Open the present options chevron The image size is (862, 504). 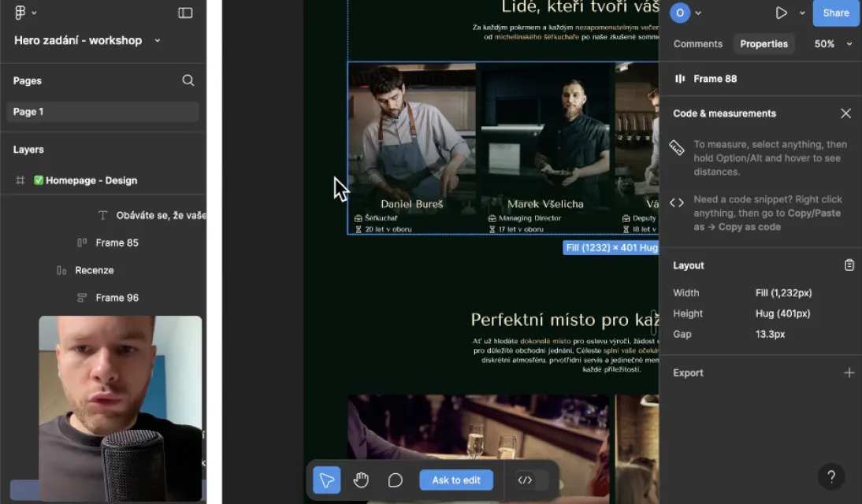802,13
